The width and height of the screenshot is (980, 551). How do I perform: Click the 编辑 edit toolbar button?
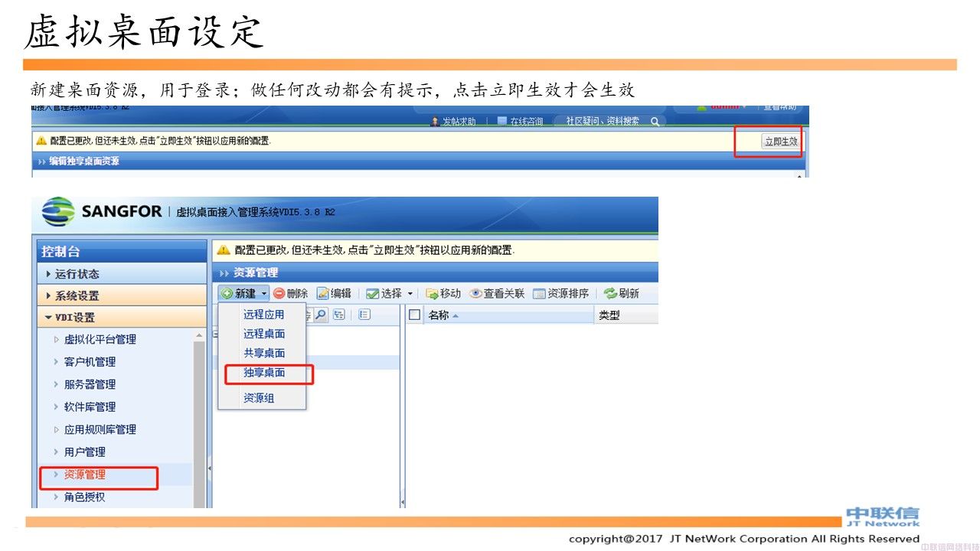[335, 294]
